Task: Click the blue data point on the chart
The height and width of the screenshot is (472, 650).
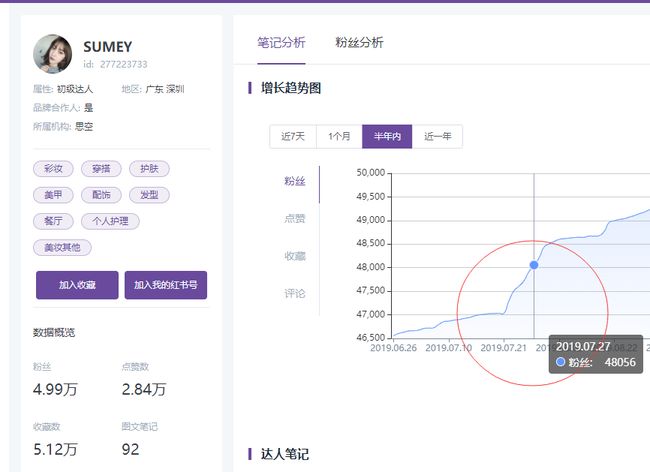Action: pos(534,265)
